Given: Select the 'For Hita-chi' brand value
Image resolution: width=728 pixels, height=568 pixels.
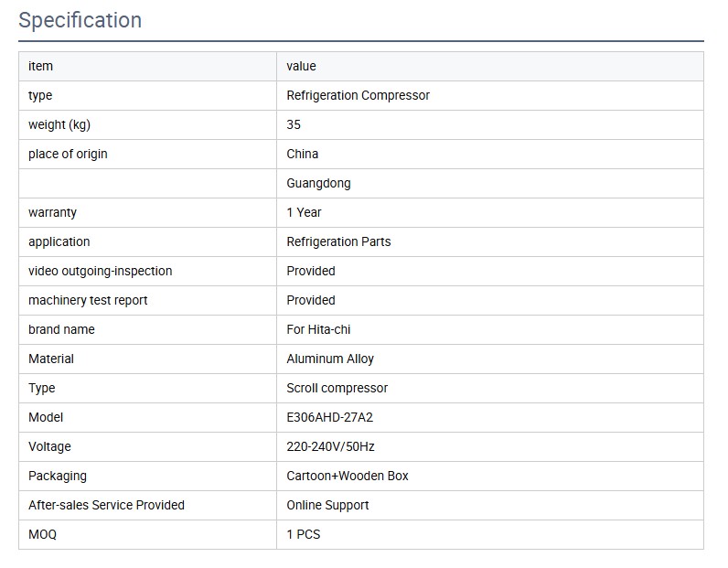Looking at the screenshot, I should (318, 329).
